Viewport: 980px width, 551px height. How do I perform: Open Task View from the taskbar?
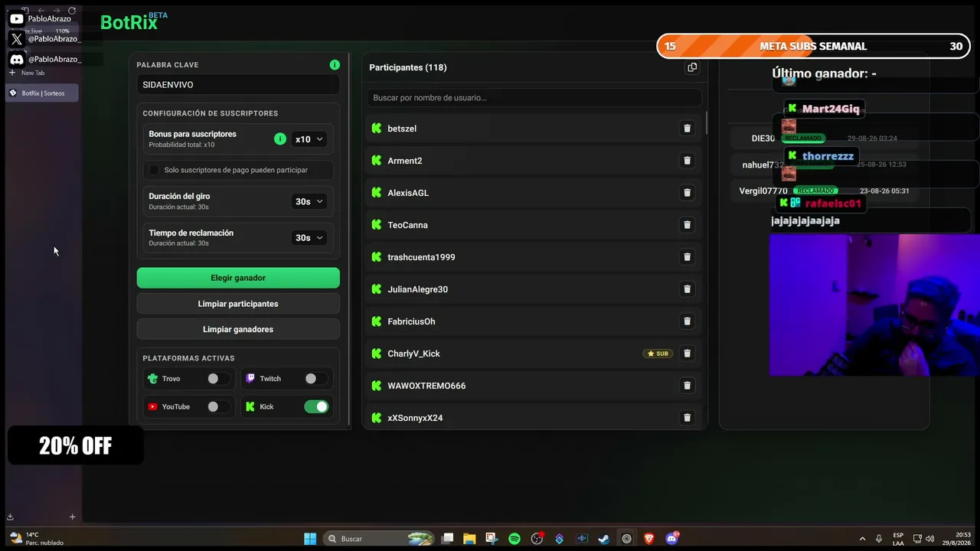coord(448,539)
